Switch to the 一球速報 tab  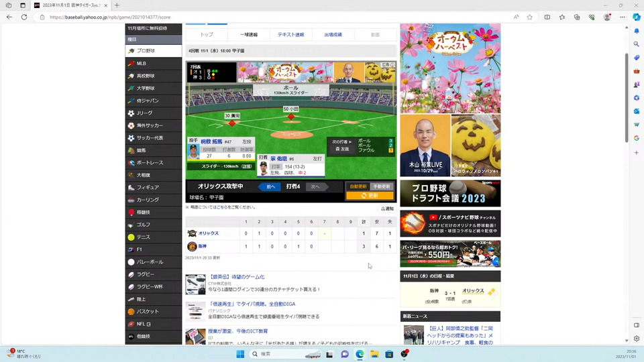(x=249, y=34)
